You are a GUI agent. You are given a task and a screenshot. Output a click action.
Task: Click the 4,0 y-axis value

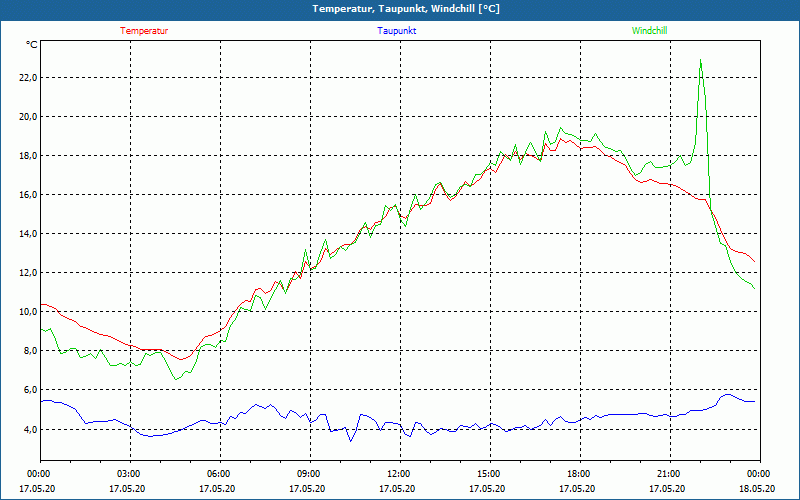(30, 429)
